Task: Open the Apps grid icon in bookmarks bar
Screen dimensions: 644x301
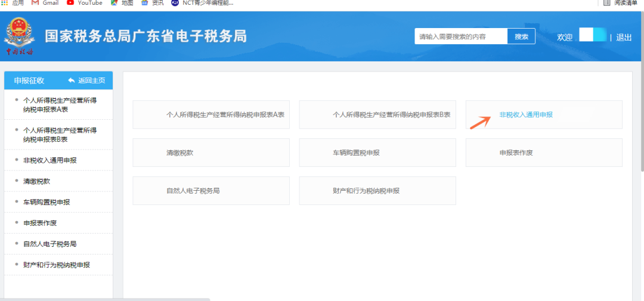Action: click(x=5, y=2)
